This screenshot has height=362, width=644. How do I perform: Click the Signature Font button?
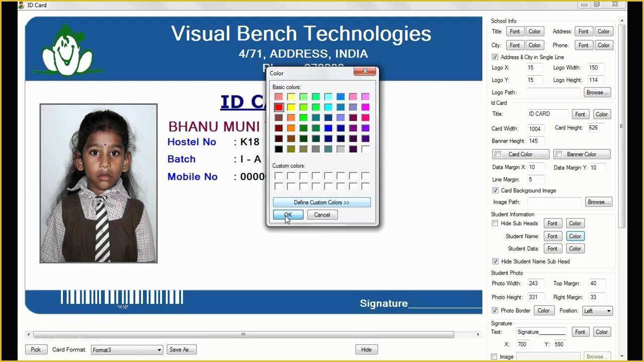click(x=580, y=332)
